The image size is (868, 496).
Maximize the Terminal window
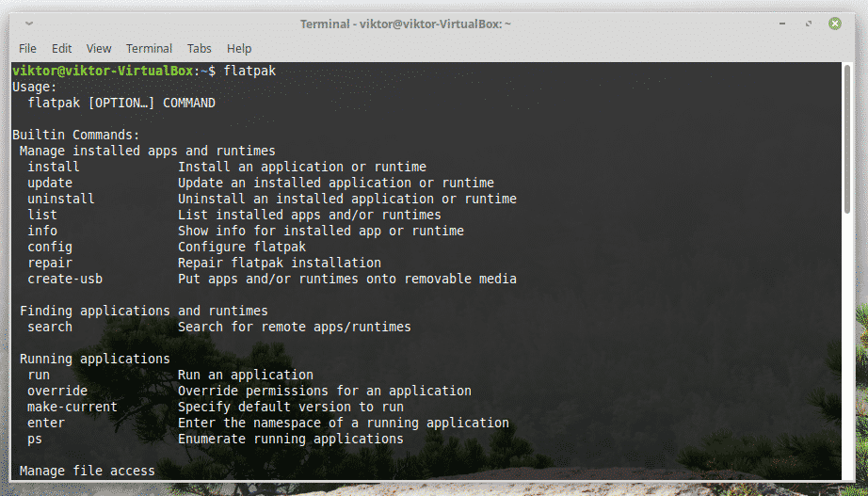tap(809, 24)
